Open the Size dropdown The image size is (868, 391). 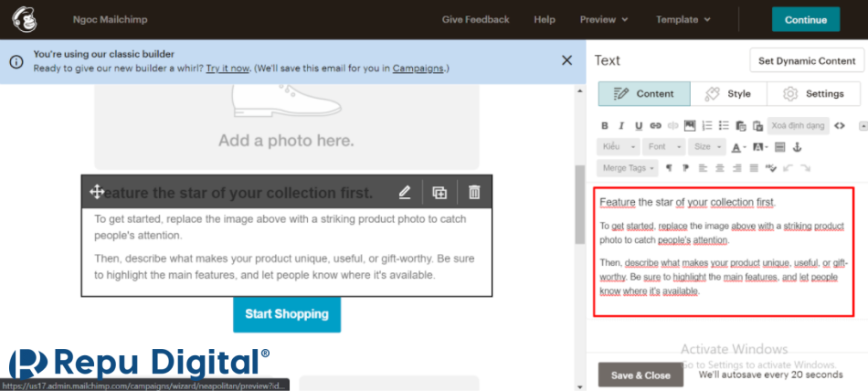tap(707, 147)
